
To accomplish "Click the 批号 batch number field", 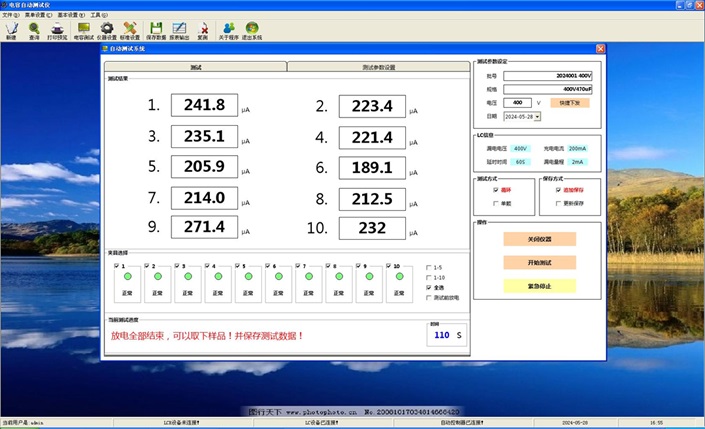I will point(548,75).
